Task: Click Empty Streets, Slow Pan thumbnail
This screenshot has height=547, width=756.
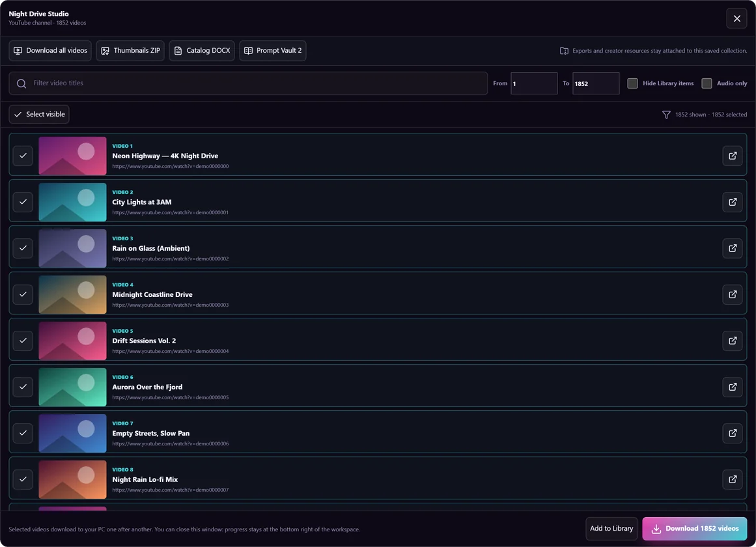Action: [x=72, y=433]
